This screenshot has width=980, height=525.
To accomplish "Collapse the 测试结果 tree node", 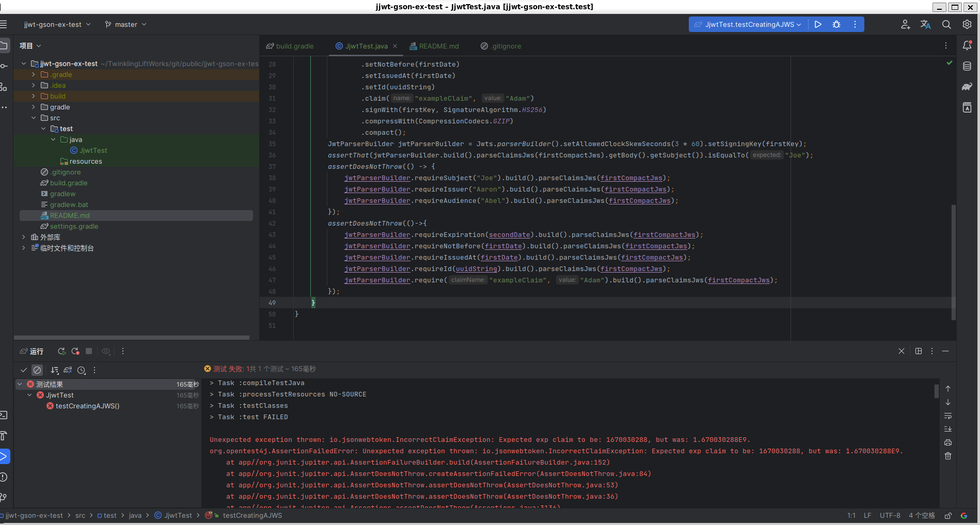I will point(20,384).
